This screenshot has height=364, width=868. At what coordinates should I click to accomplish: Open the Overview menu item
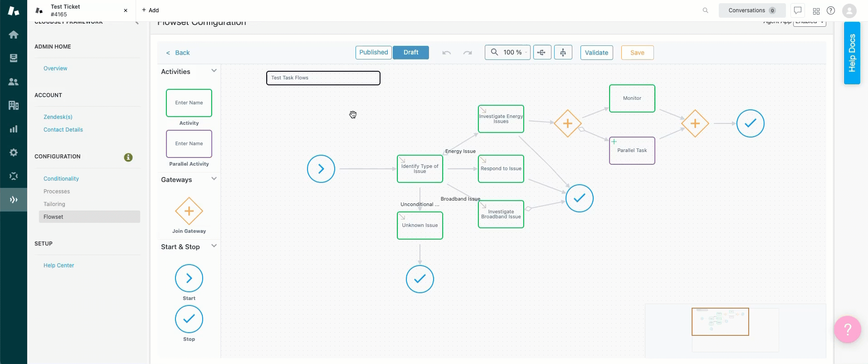(55, 69)
